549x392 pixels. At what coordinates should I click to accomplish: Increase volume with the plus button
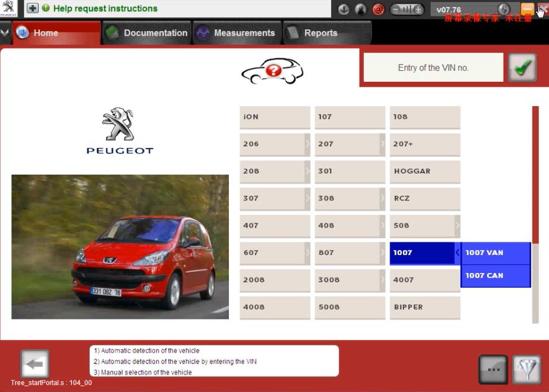pos(418,9)
